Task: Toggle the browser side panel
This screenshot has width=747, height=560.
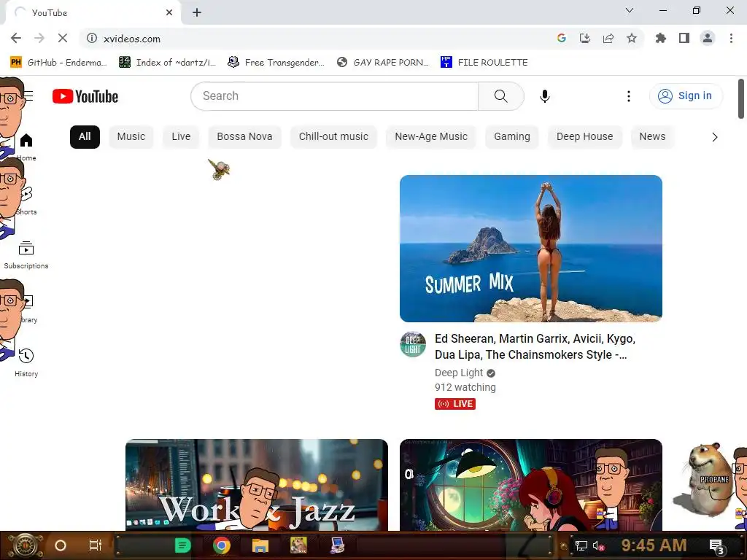Action: (684, 38)
